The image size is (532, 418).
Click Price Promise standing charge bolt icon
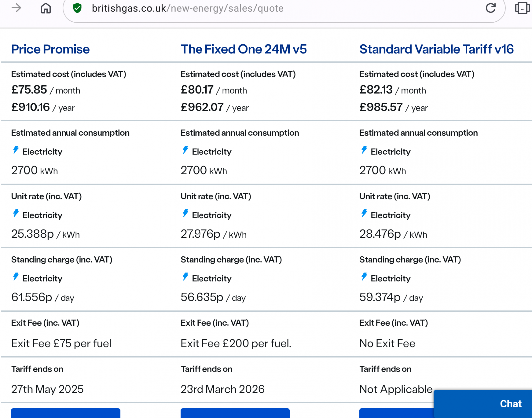[16, 277]
